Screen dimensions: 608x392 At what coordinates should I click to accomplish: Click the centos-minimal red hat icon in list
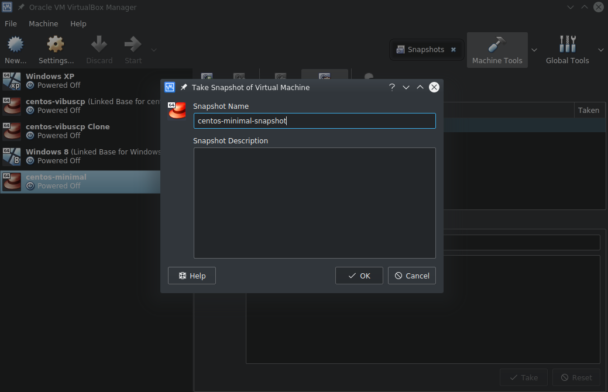click(12, 182)
